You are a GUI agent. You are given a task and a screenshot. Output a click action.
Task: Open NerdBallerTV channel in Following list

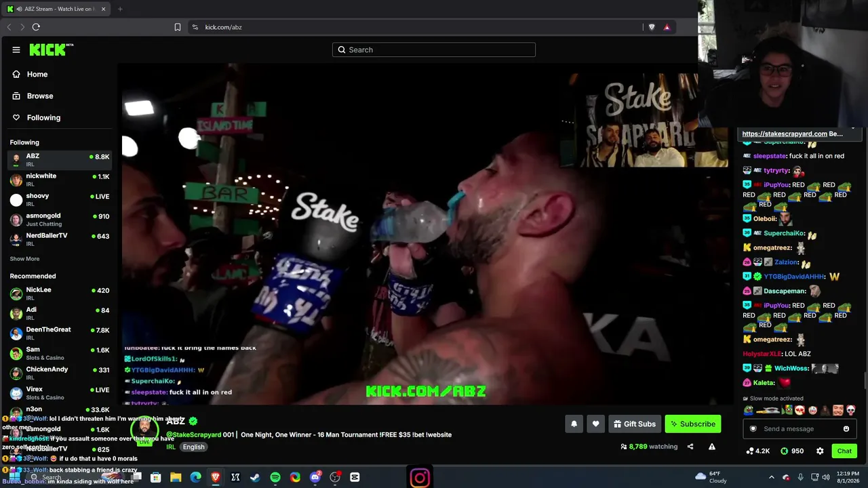60,239
